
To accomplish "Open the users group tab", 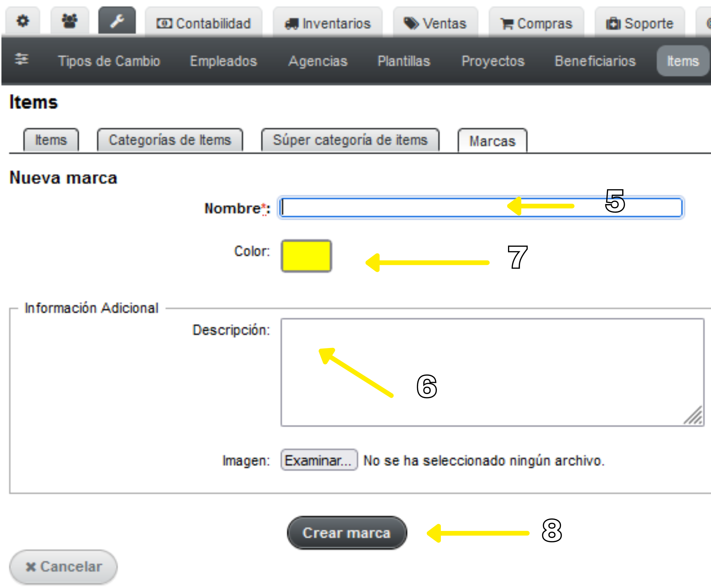I will pyautogui.click(x=70, y=21).
